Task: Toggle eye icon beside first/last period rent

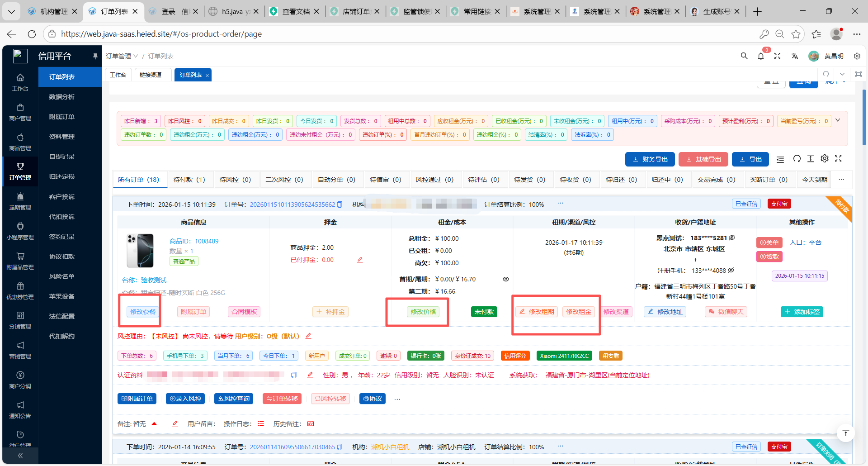Action: coord(506,279)
